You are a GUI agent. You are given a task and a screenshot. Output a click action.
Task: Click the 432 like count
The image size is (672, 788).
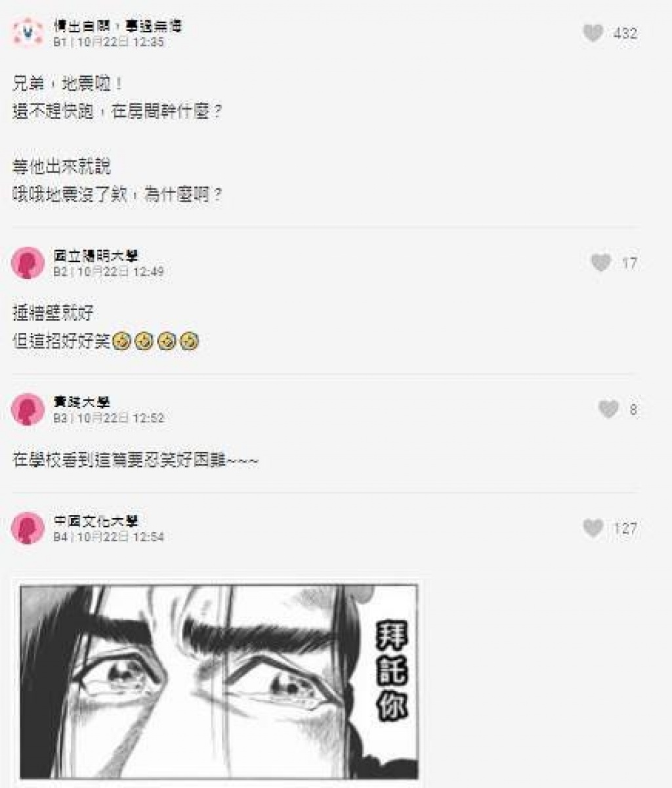[625, 33]
